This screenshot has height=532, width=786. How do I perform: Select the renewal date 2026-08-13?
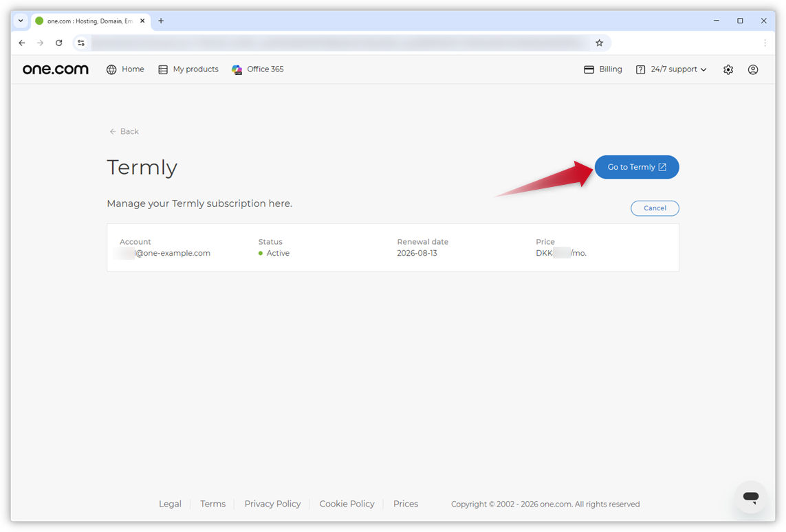coord(417,254)
